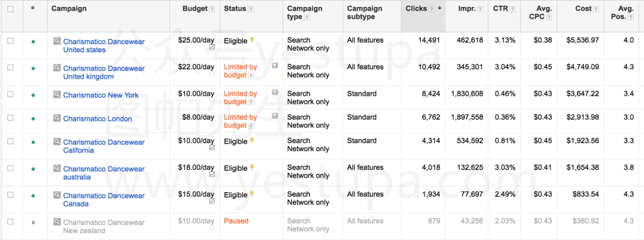
Task: Click the edit budget icon under $25.00/day
Action: tap(212, 47)
